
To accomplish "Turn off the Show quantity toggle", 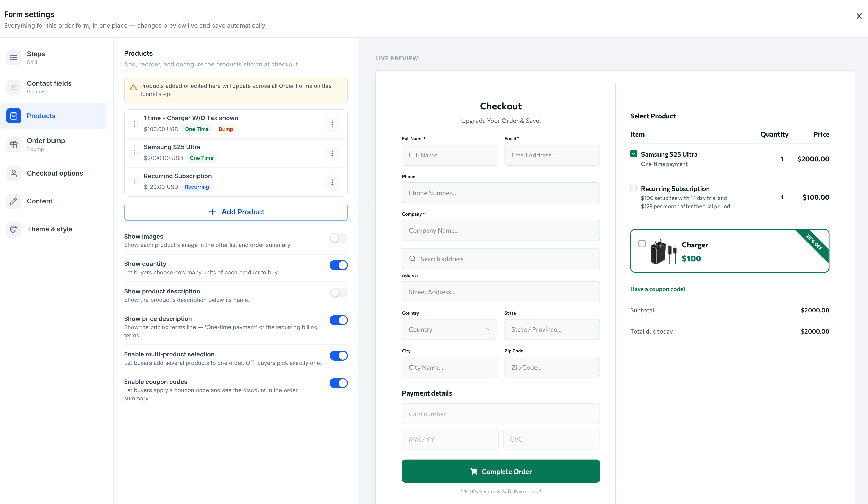I will (x=338, y=265).
